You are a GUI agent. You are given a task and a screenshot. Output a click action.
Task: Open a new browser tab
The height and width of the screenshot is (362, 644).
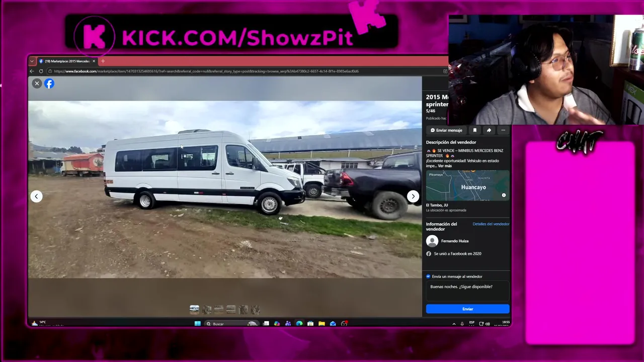click(x=103, y=61)
